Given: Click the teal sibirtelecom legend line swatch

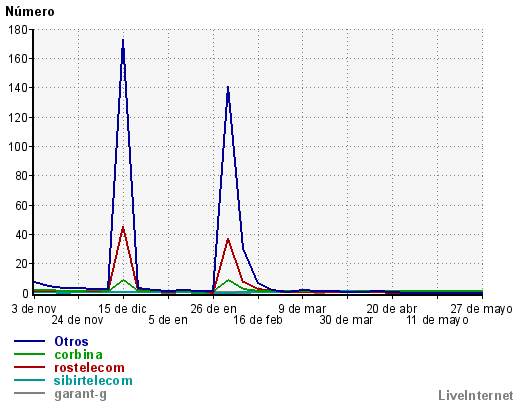Looking at the screenshot, I should point(29,380).
